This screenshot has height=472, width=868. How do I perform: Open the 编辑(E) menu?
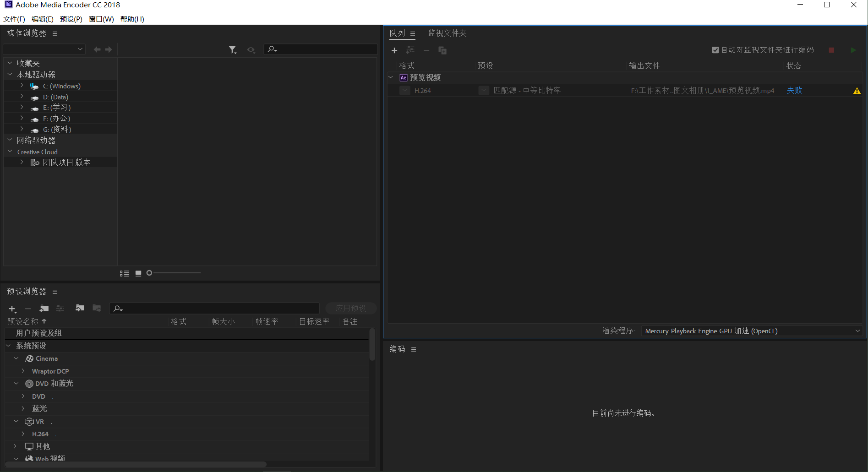coord(43,19)
